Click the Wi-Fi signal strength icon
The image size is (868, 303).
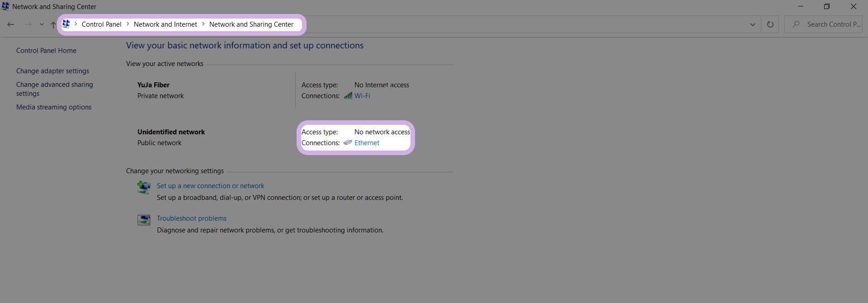click(x=348, y=96)
